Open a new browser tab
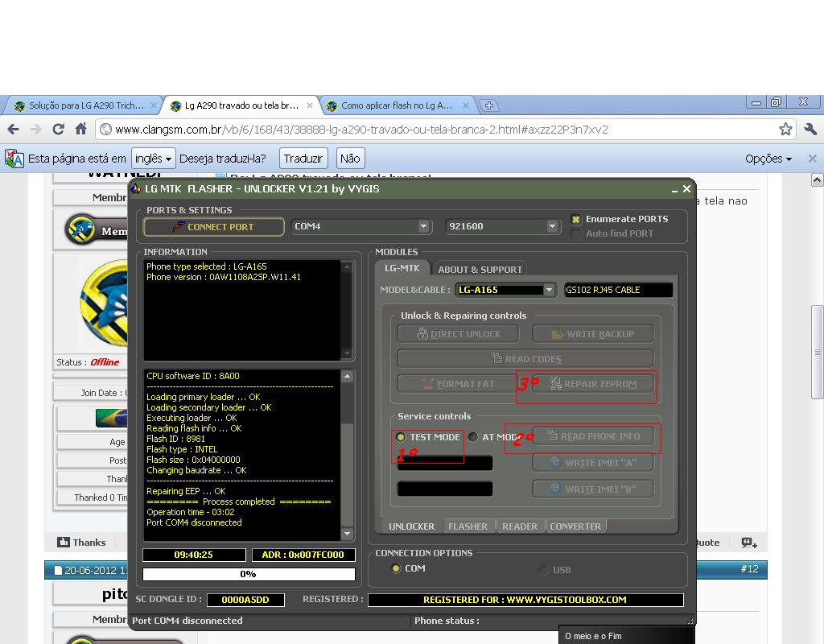 488,105
